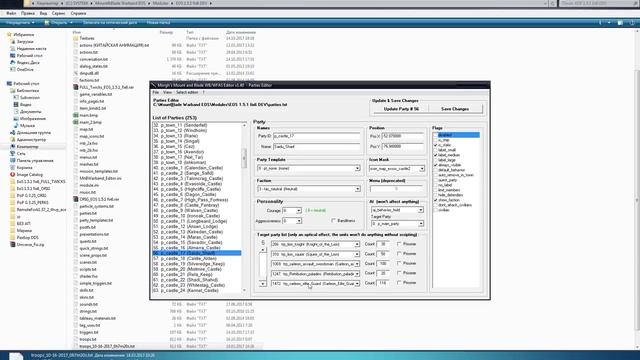640x360 pixels.
Task: Open Загрузки downloads in Explorer sidebar
Action: click(x=24, y=42)
